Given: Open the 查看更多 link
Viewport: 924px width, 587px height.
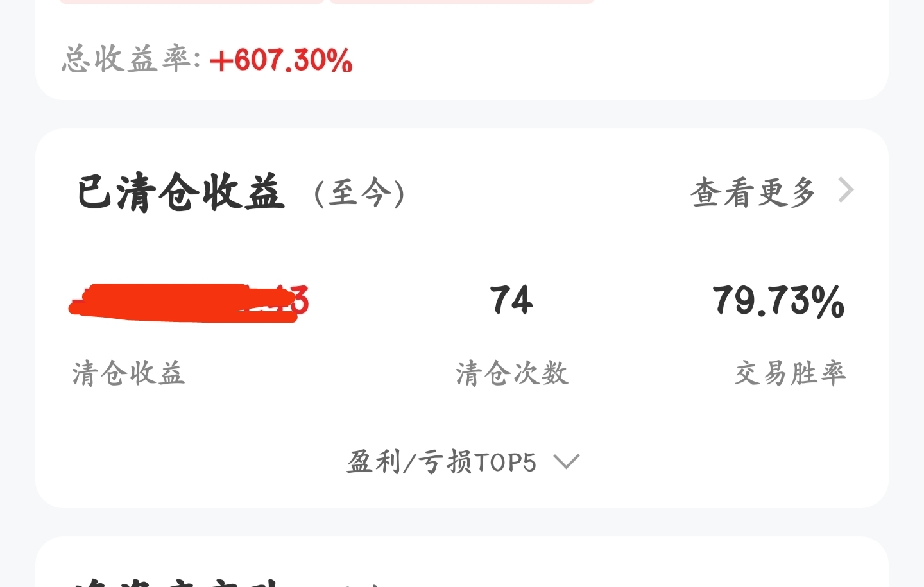Looking at the screenshot, I should (x=753, y=192).
